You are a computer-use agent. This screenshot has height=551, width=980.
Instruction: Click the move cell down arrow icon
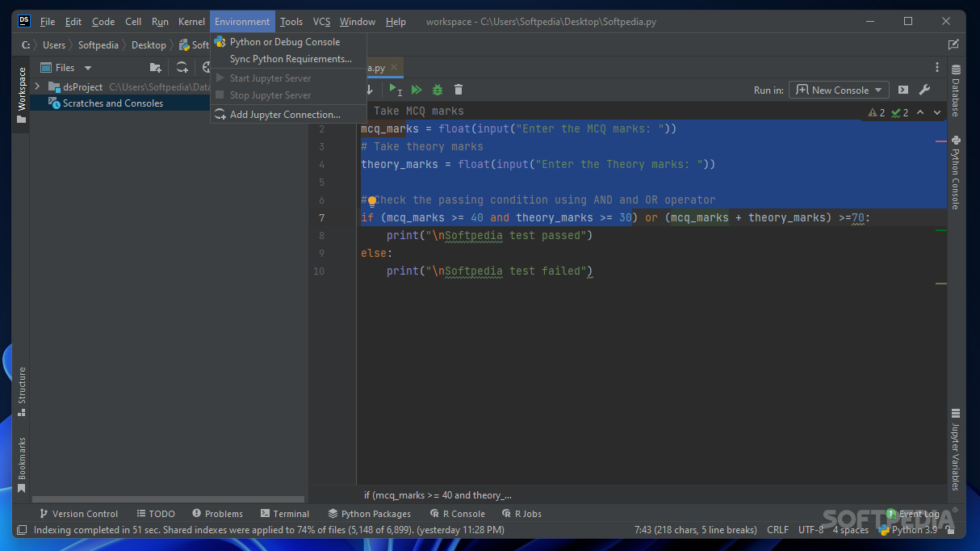[x=369, y=90]
